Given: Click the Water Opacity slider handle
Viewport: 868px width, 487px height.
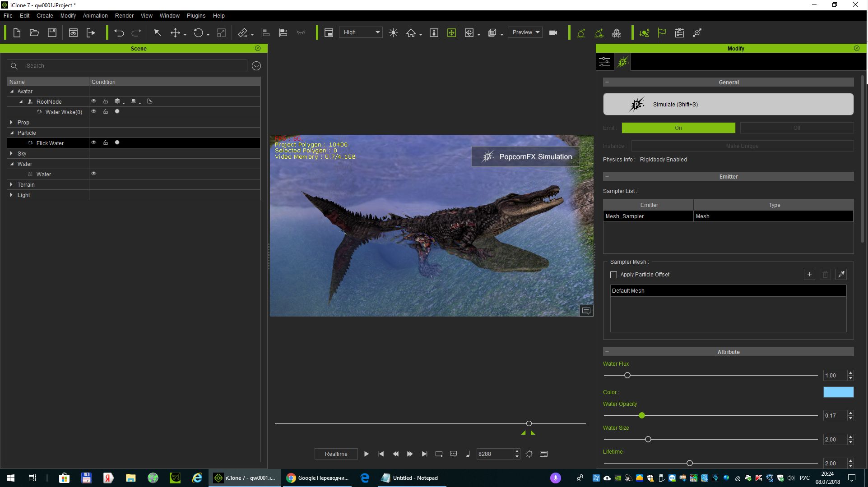Looking at the screenshot, I should 641,415.
